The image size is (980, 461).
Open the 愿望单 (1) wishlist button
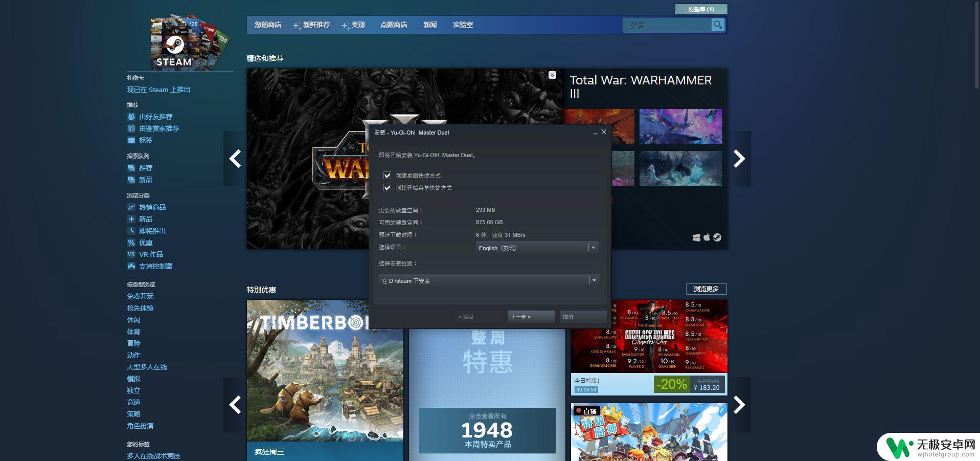point(701,9)
